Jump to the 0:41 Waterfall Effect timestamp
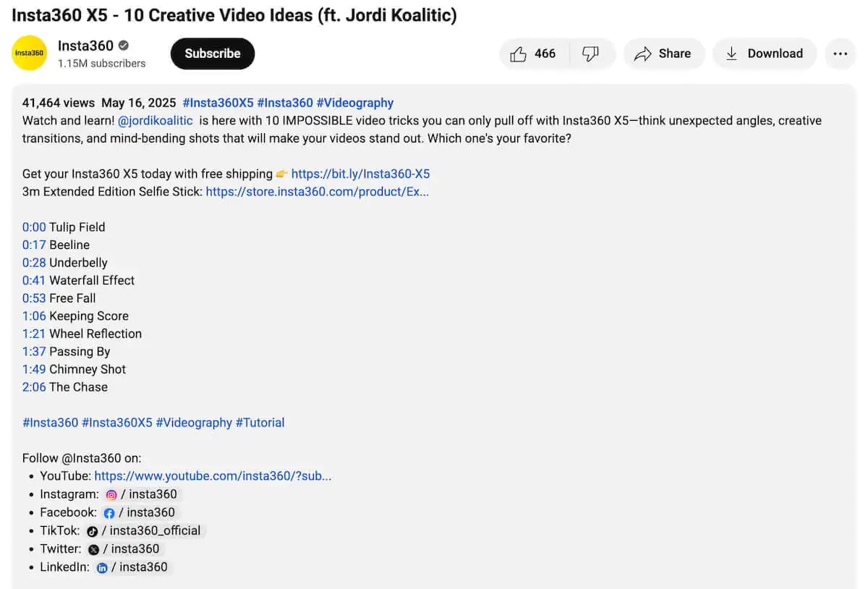Viewport: 868px width, 589px height. click(33, 280)
